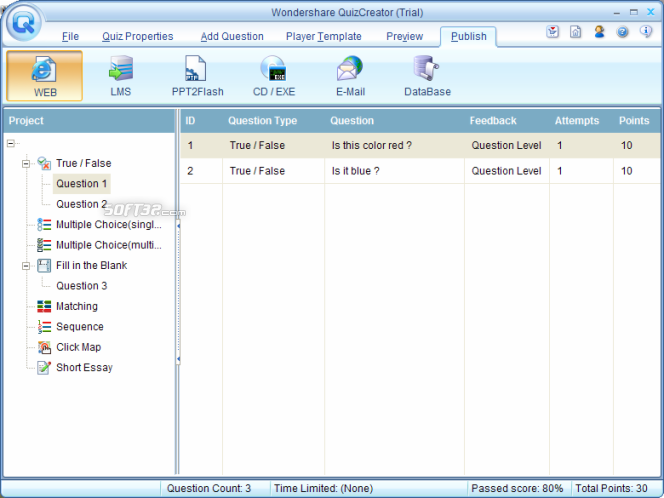Click the Fill in the Blank icon
This screenshot has height=498, width=664.
[44, 266]
